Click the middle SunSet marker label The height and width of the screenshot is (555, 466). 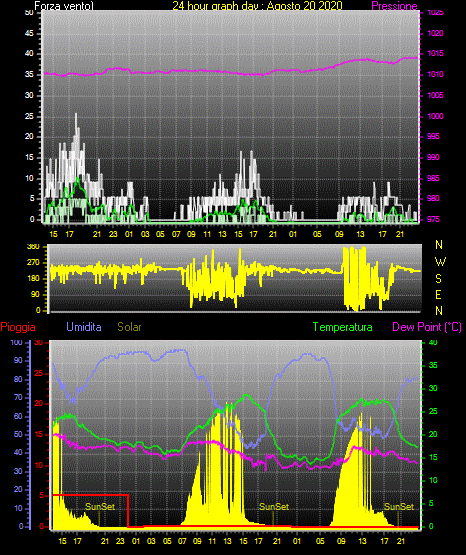274,507
